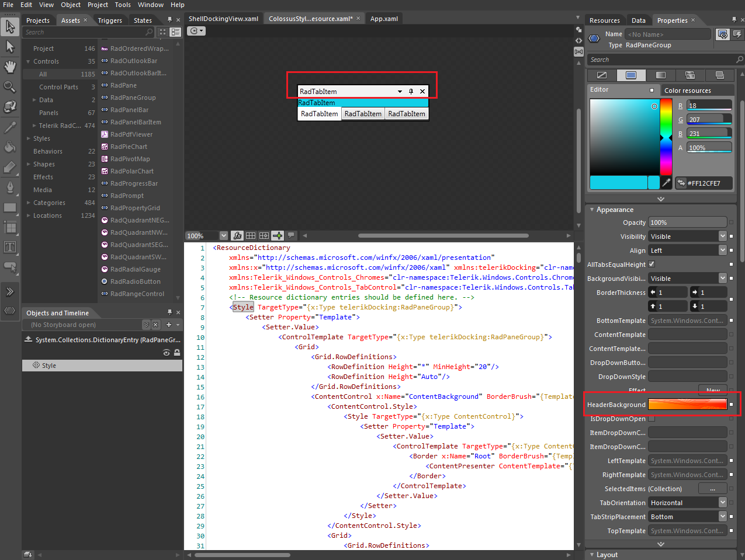Choose the Paint Bucket tool

pos(10,147)
